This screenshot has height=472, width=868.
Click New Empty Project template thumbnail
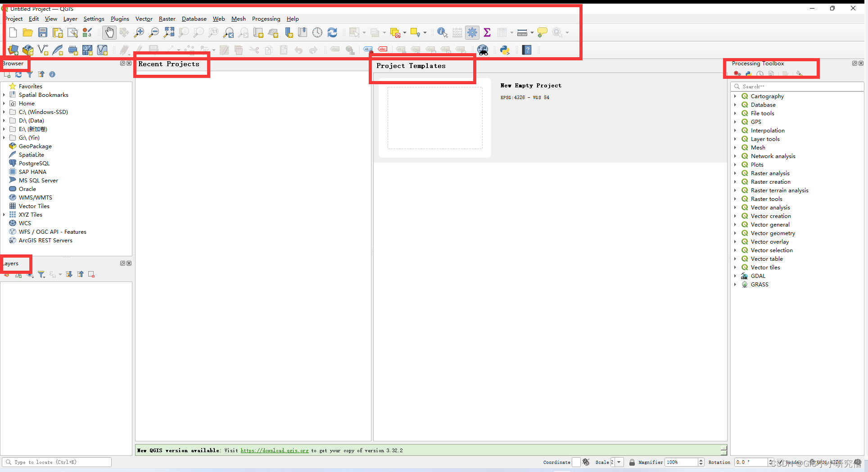pyautogui.click(x=435, y=118)
